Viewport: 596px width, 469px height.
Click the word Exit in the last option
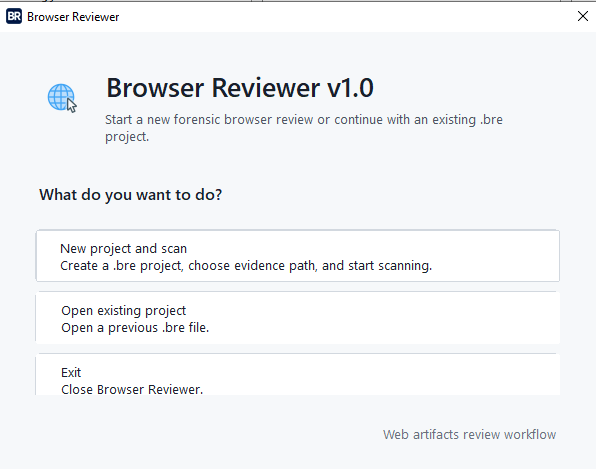pyautogui.click(x=71, y=372)
